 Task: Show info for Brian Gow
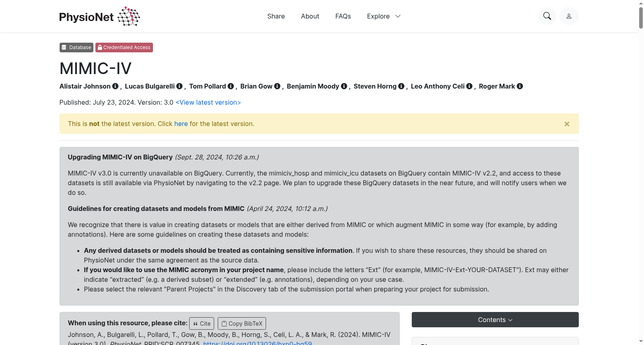point(277,86)
